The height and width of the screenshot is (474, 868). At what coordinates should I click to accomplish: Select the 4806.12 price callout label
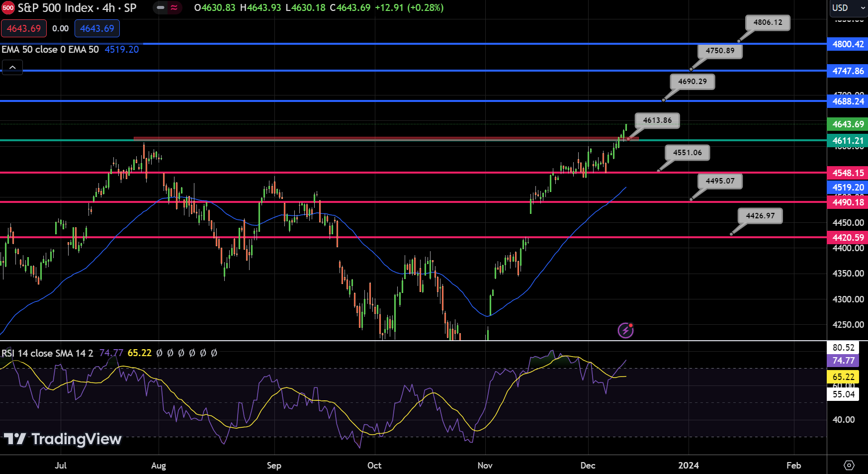[x=768, y=22]
